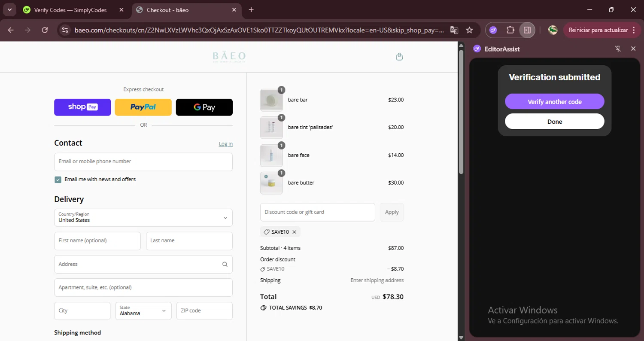Open a new browser tab
Image resolution: width=644 pixels, height=341 pixels.
click(x=251, y=10)
